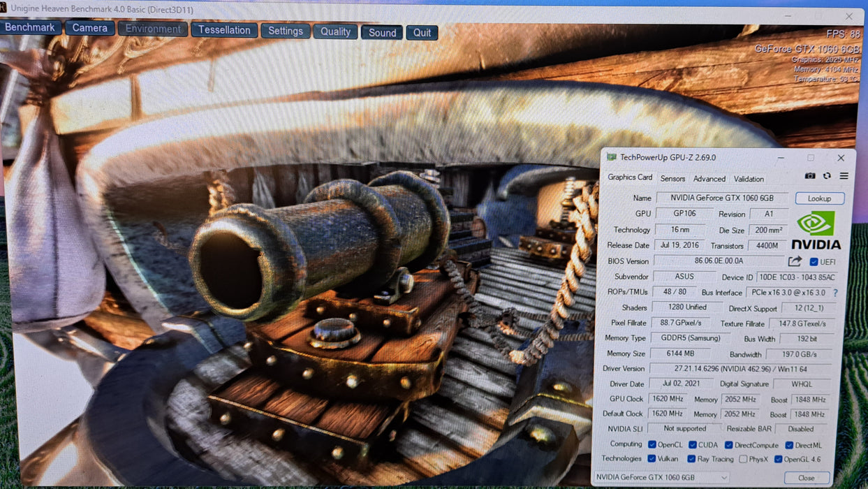Screen dimensions: 868x489
Task: Click the Bus Interface question mark
Action: [835, 293]
